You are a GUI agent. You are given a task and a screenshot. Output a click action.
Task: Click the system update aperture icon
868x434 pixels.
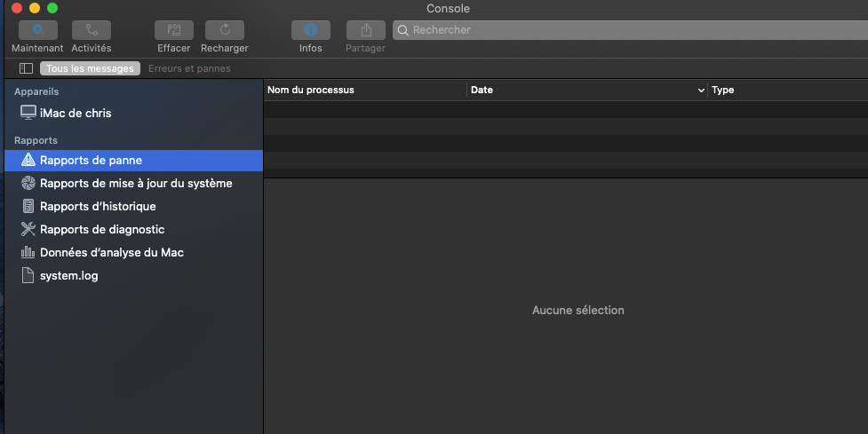(x=28, y=183)
